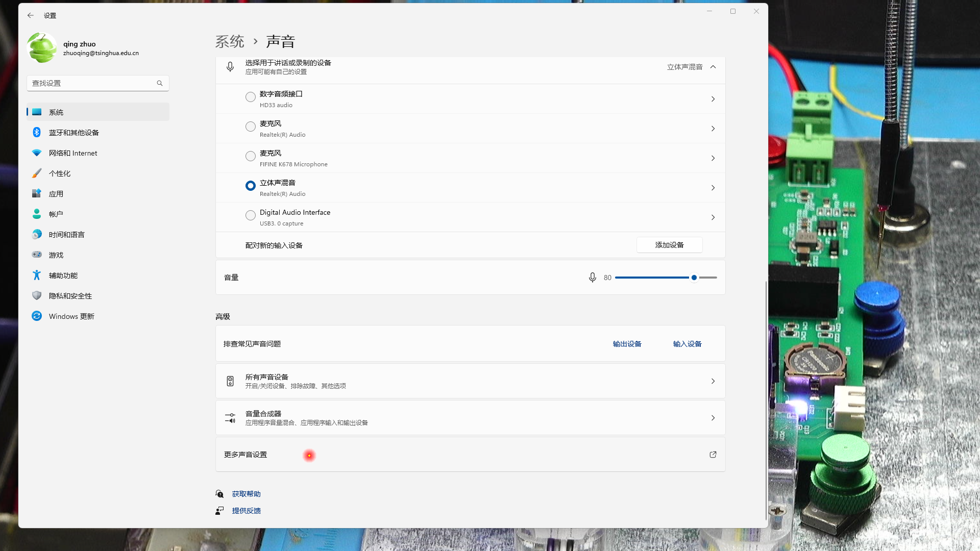Select Digital Audio Interface USB3.0 capture
This screenshot has height=551, width=980.
pos(250,215)
